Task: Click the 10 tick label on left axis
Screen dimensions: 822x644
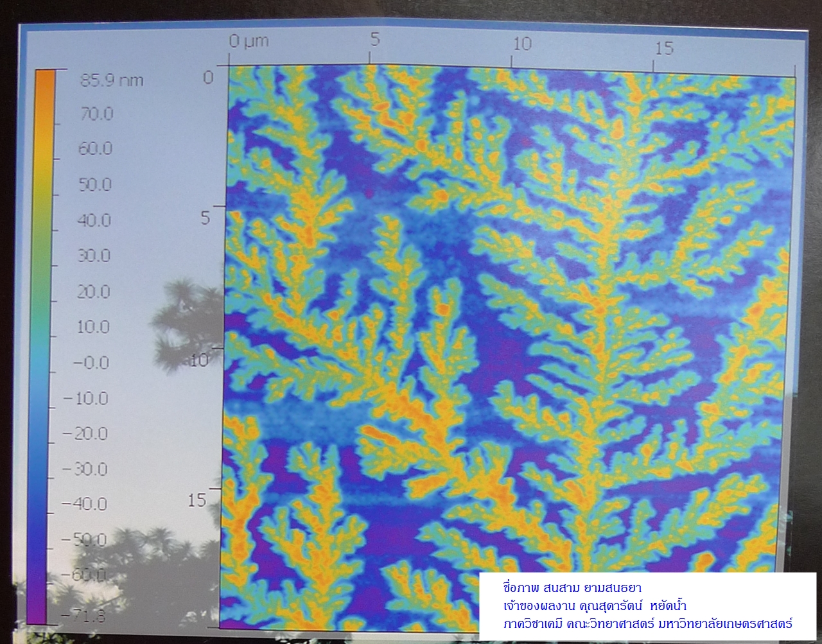Action: pyautogui.click(x=199, y=361)
